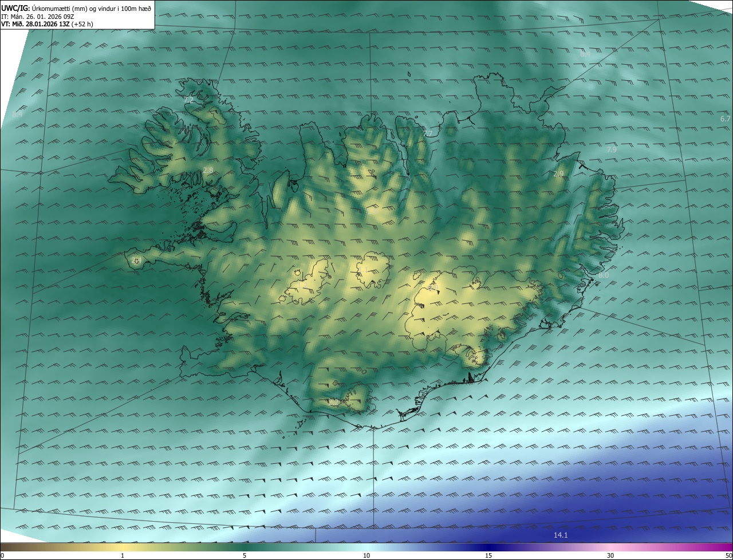Viewport: 733px width, 560px height.
Task: Pick the pink color bar segment above 30
Action: pyautogui.click(x=610, y=547)
